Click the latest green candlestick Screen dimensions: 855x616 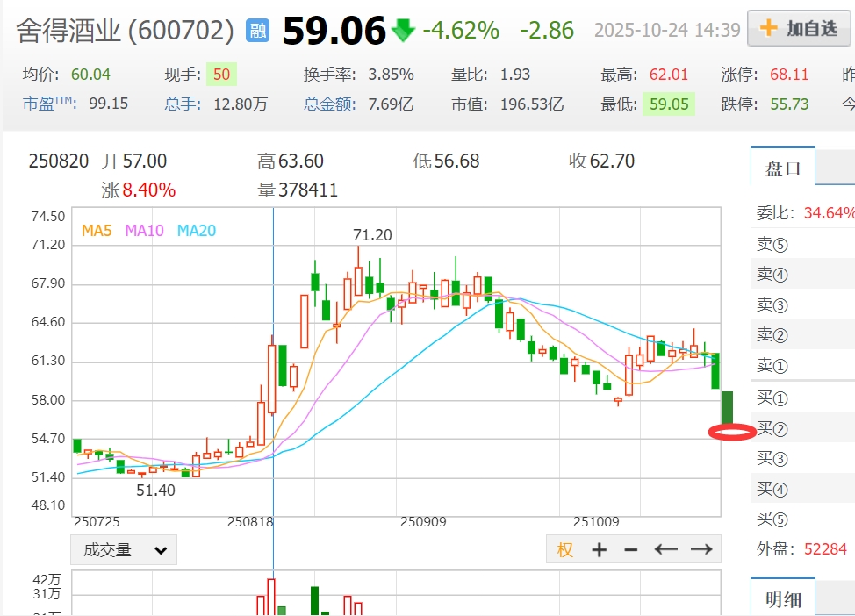pos(727,409)
